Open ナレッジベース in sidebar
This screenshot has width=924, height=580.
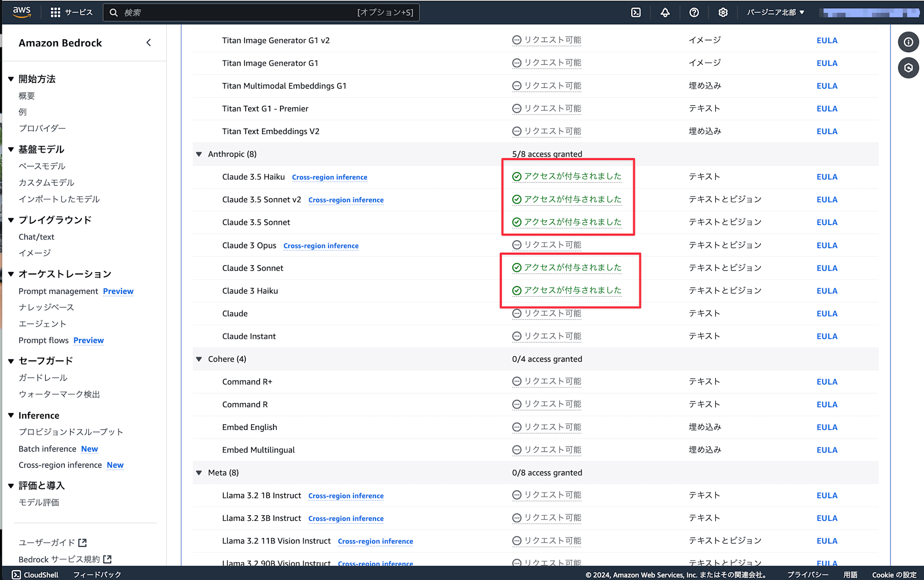click(x=46, y=307)
